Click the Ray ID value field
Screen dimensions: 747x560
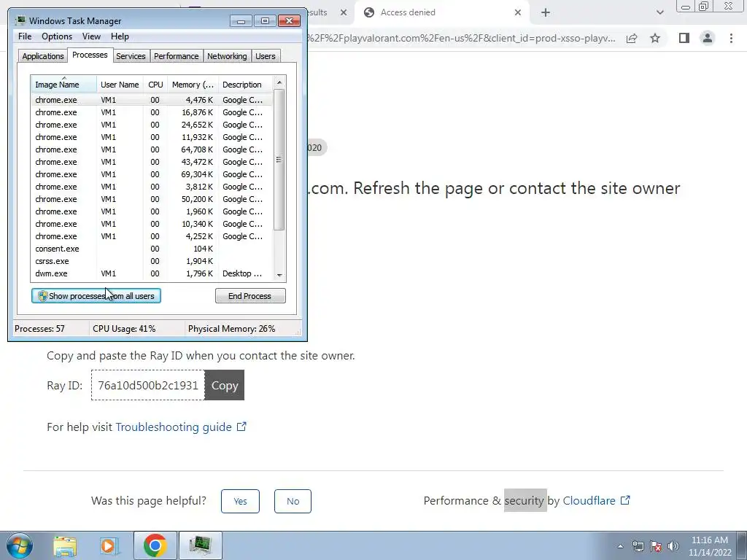147,385
